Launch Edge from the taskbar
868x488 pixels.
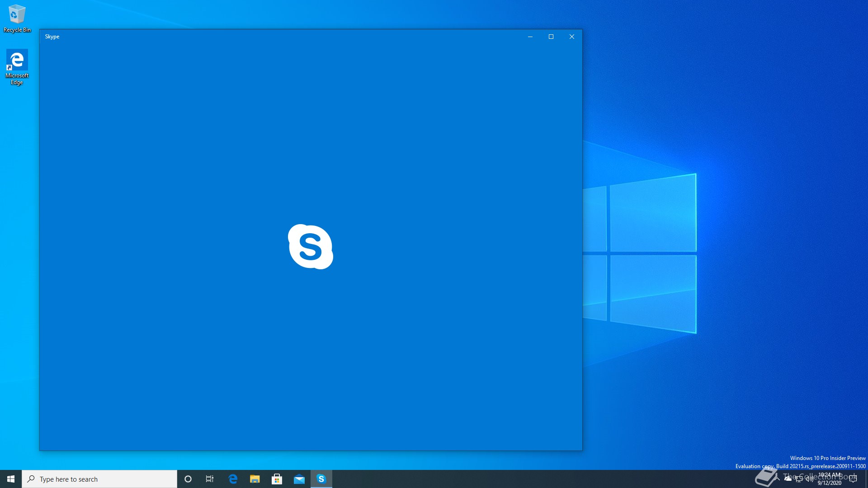click(233, 479)
